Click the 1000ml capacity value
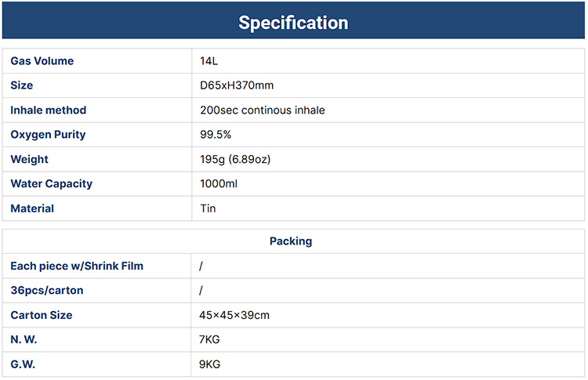Image resolution: width=588 pixels, height=380 pixels. coord(219,183)
